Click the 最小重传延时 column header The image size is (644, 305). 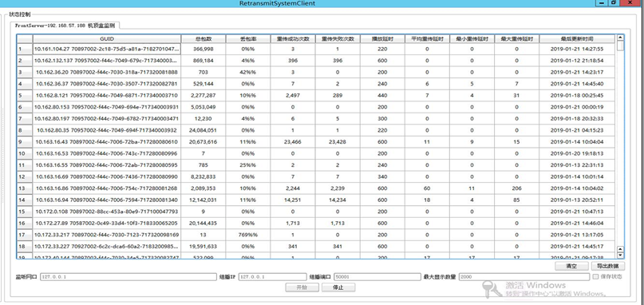[472, 38]
